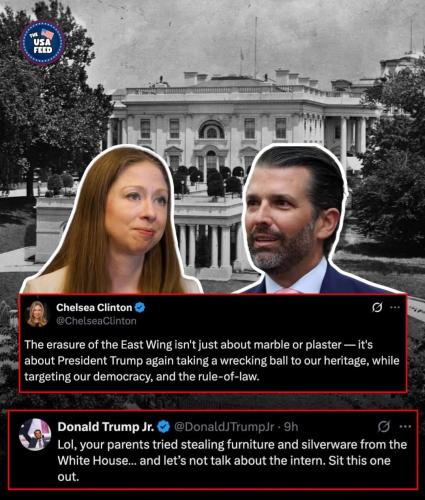The width and height of the screenshot is (425, 500).
Task: Click the 9h timestamp on the reply
Action: pyautogui.click(x=291, y=427)
